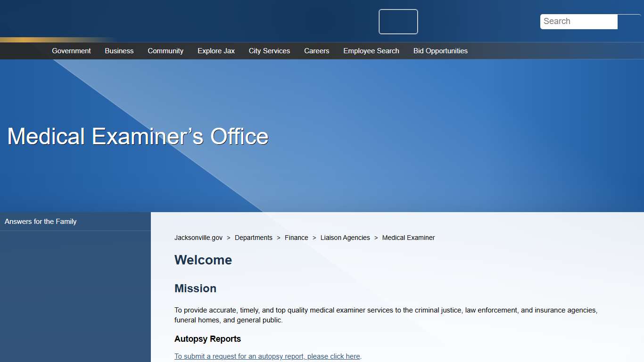Open Answers for the Family

[x=41, y=221]
